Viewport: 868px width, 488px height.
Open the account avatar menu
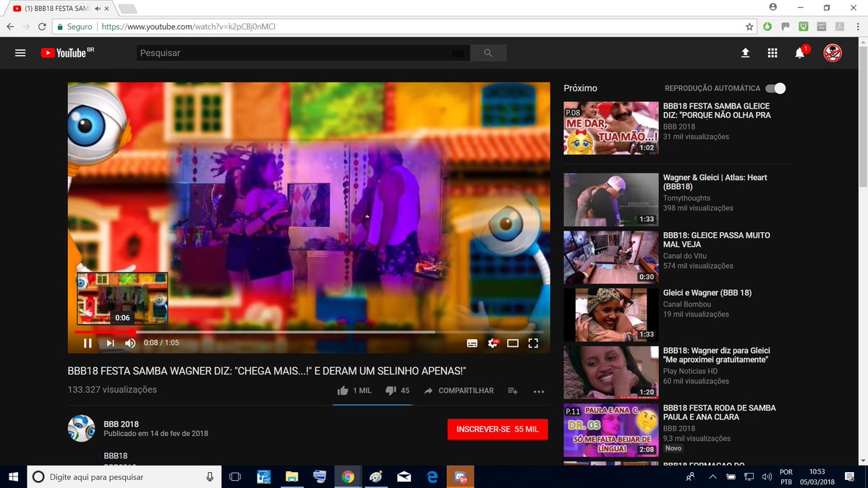833,53
